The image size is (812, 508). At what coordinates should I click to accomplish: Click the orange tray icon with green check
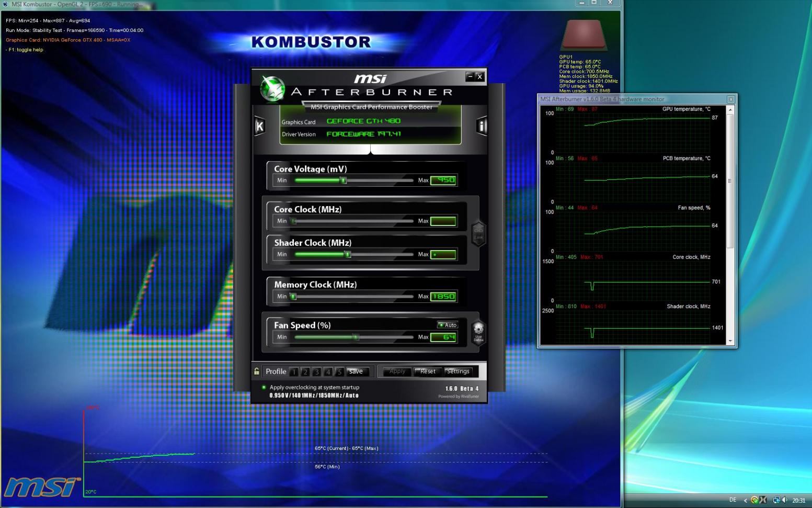[x=754, y=500]
